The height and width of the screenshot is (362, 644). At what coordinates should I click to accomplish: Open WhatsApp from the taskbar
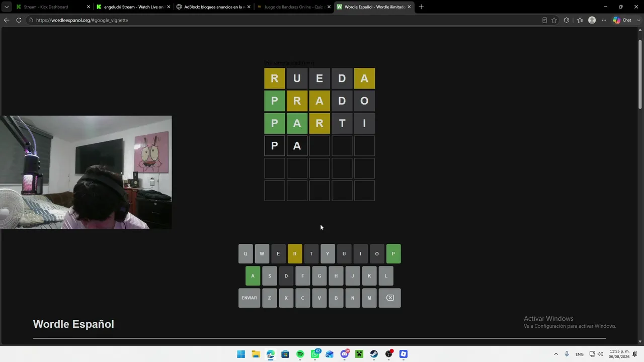click(315, 354)
